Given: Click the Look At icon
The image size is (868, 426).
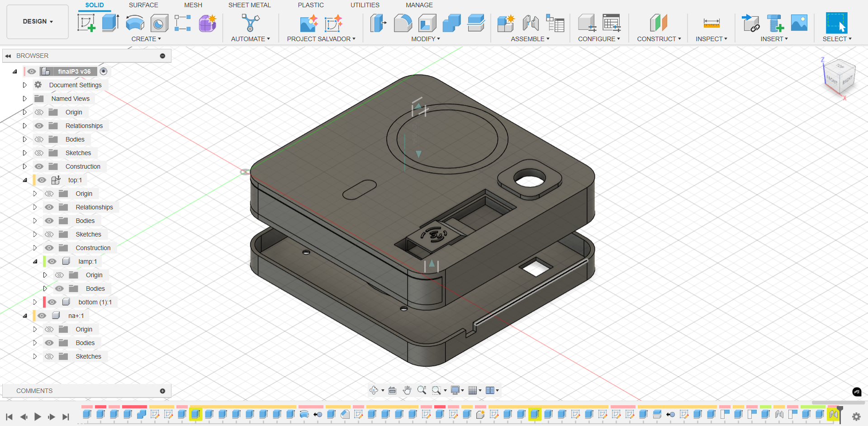Looking at the screenshot, I should click(392, 390).
